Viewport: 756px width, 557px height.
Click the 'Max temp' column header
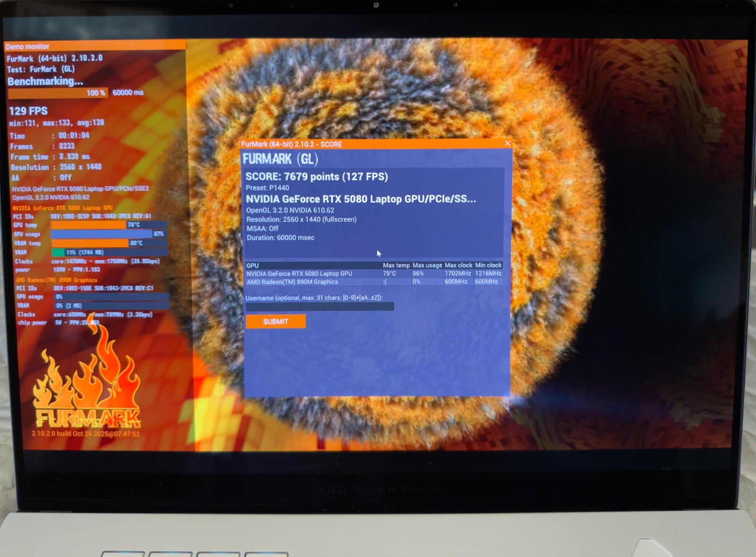click(x=396, y=265)
